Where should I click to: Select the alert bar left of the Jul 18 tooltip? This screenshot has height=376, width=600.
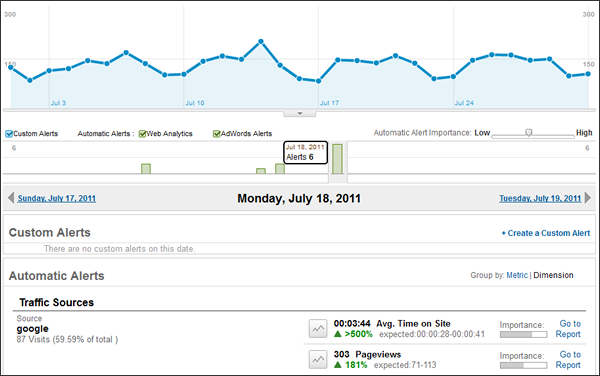[x=280, y=169]
